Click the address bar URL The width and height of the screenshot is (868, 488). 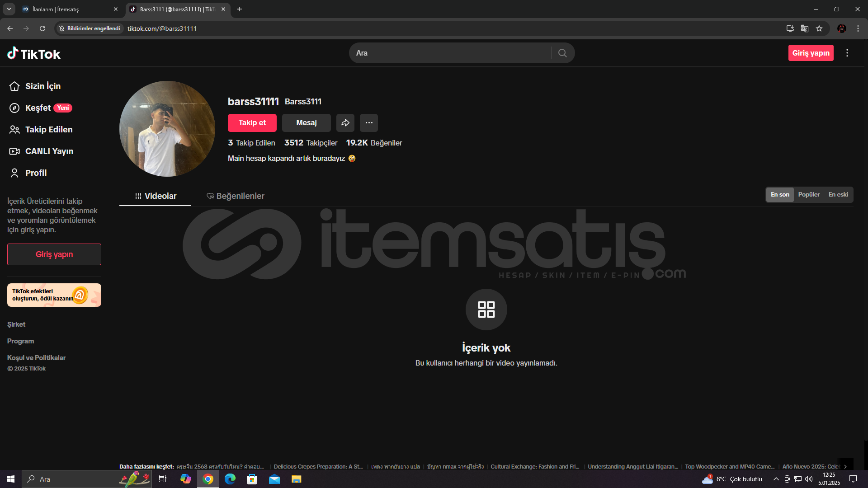click(162, 28)
